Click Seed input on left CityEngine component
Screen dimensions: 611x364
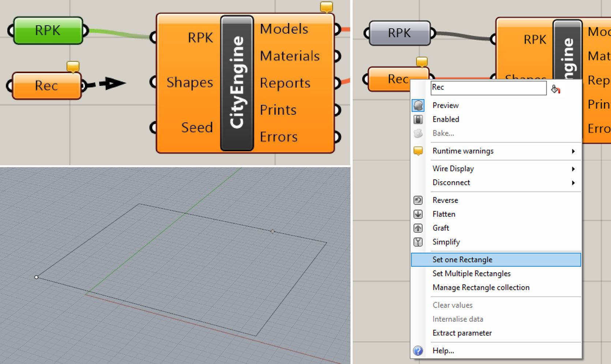point(197,127)
